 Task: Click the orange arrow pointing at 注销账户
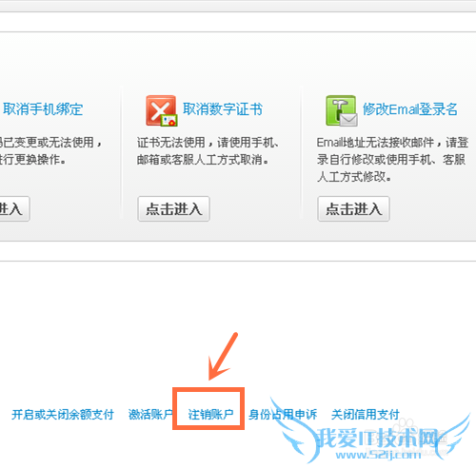[x=223, y=356]
